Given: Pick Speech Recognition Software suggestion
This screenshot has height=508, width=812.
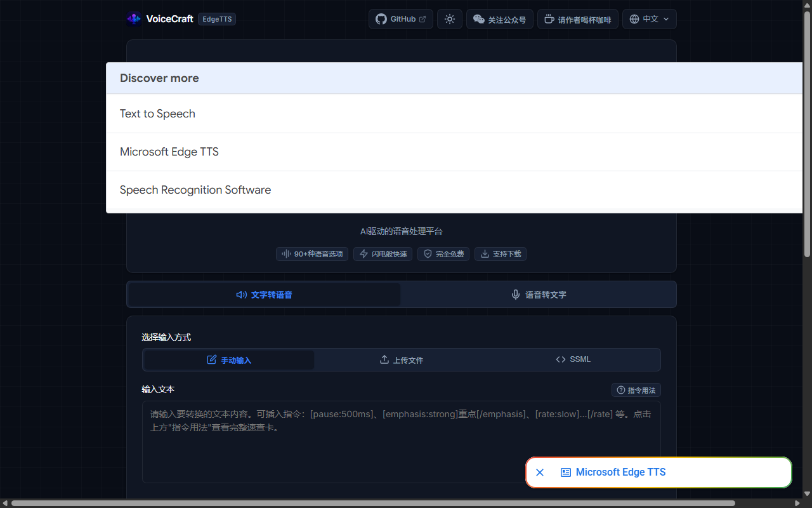Looking at the screenshot, I should [454, 190].
